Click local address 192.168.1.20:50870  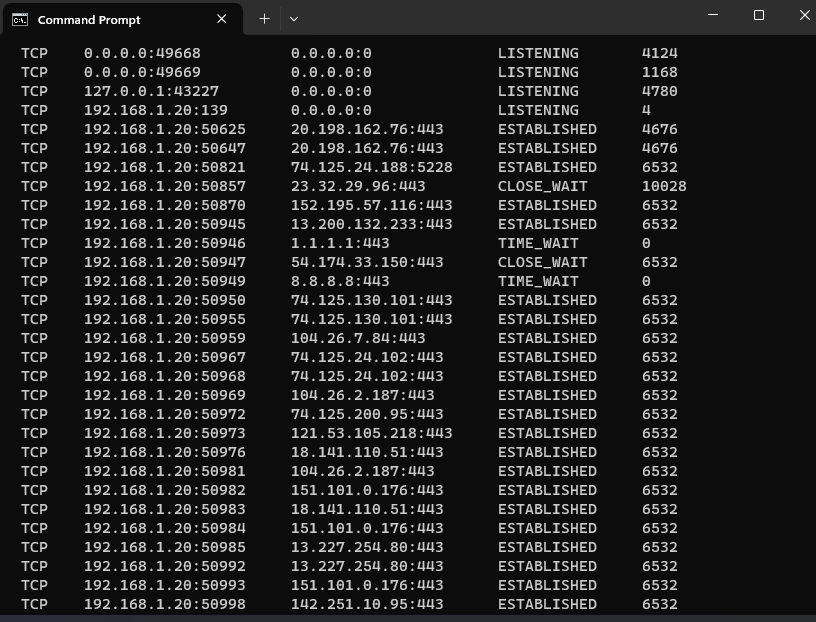164,205
